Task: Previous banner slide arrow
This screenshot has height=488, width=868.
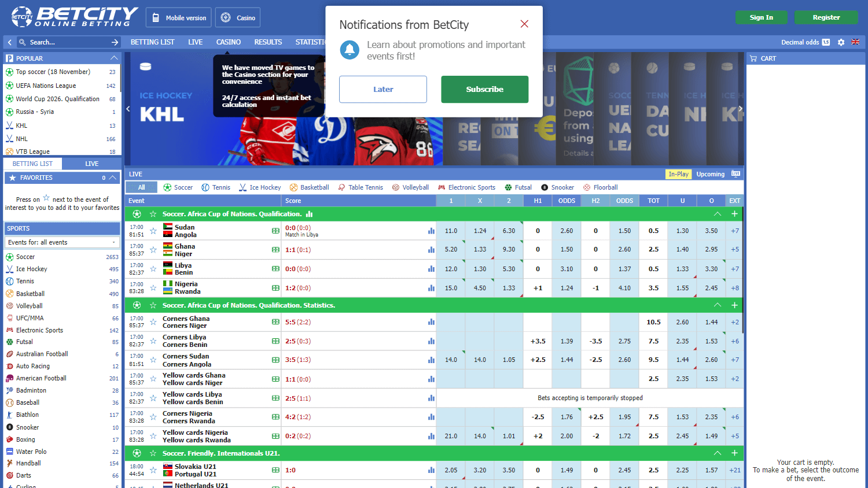Action: 128,109
